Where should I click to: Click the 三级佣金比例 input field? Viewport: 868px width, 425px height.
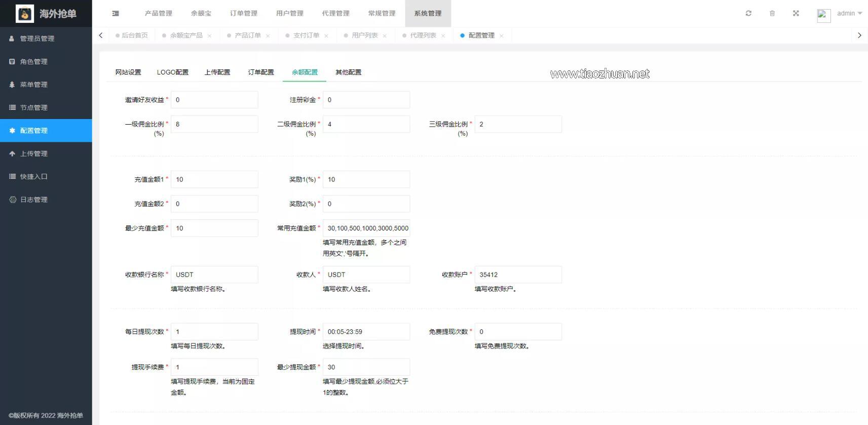518,124
